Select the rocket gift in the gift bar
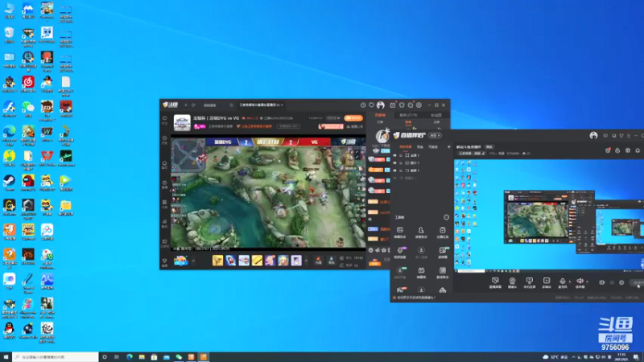This screenshot has height=362, width=644. [x=231, y=260]
